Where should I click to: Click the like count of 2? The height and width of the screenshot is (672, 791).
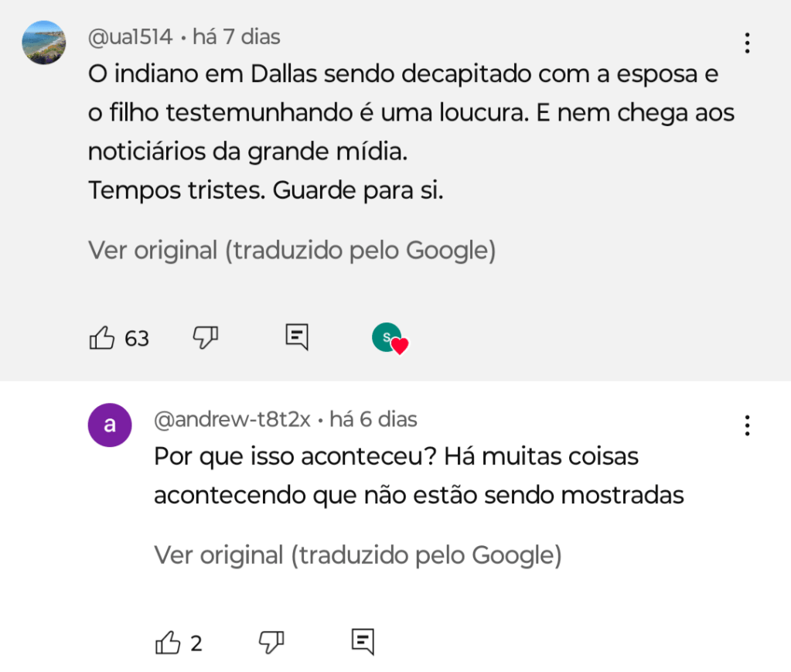tap(196, 643)
